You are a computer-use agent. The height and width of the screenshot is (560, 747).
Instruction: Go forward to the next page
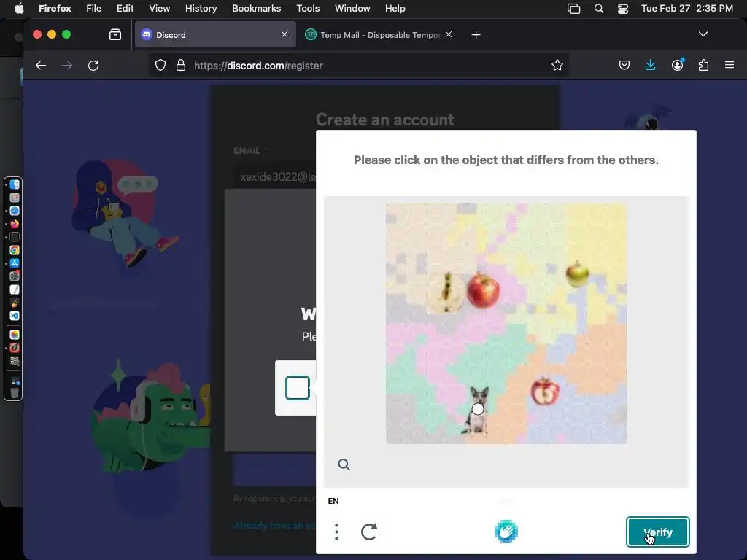pos(67,65)
